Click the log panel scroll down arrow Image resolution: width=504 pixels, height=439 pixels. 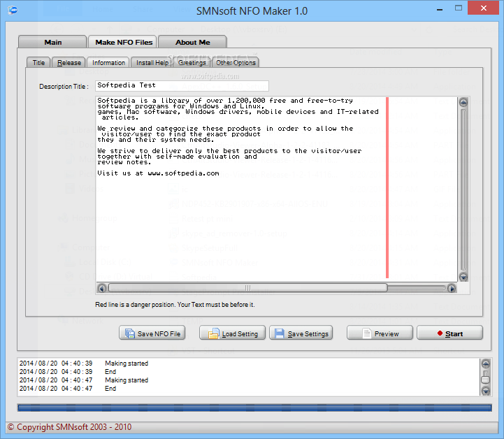[x=486, y=391]
